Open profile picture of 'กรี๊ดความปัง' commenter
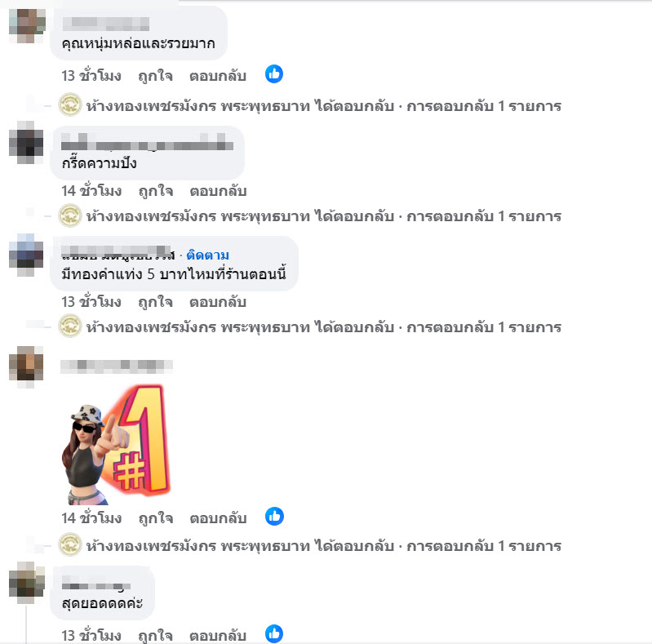652x644 pixels. [x=26, y=143]
